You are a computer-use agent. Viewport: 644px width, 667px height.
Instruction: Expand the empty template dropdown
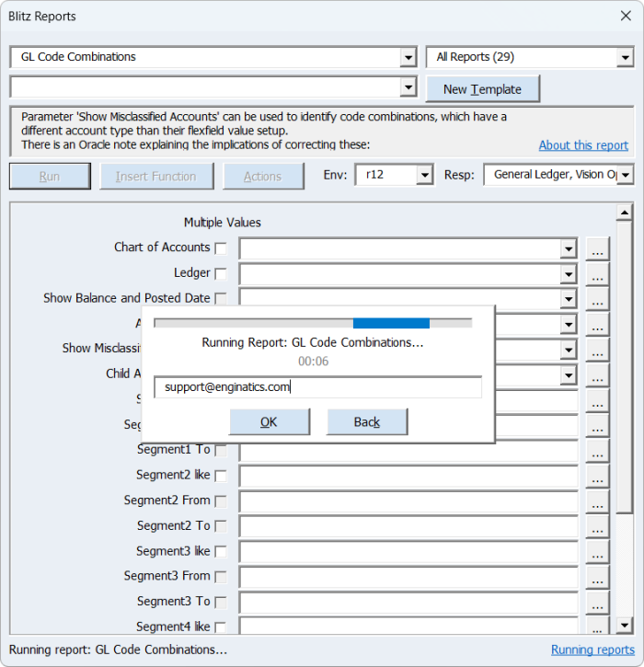[x=408, y=87]
